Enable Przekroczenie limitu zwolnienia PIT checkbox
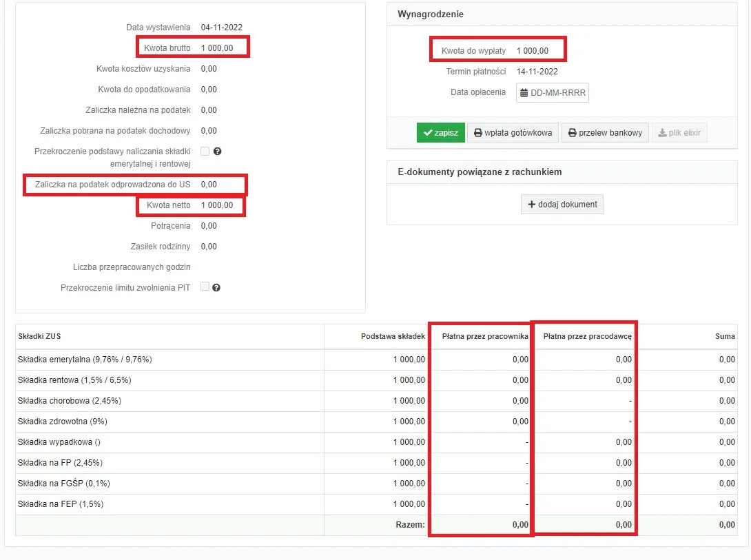Image resolution: width=751 pixels, height=560 pixels. (x=205, y=287)
